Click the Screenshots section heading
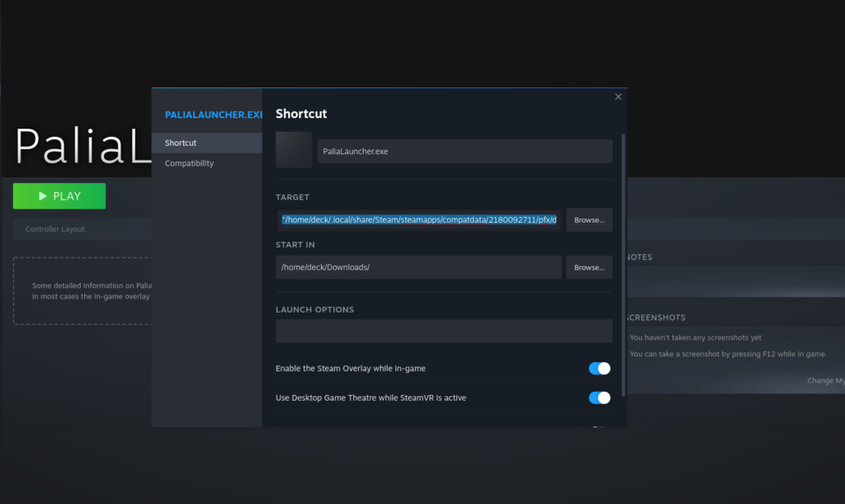Viewport: 845px width, 504px height. pos(656,318)
